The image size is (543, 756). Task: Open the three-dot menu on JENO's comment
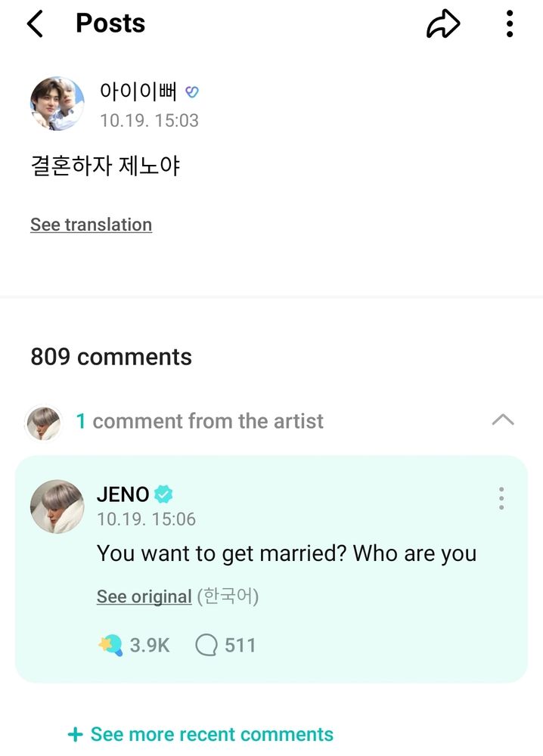click(501, 498)
